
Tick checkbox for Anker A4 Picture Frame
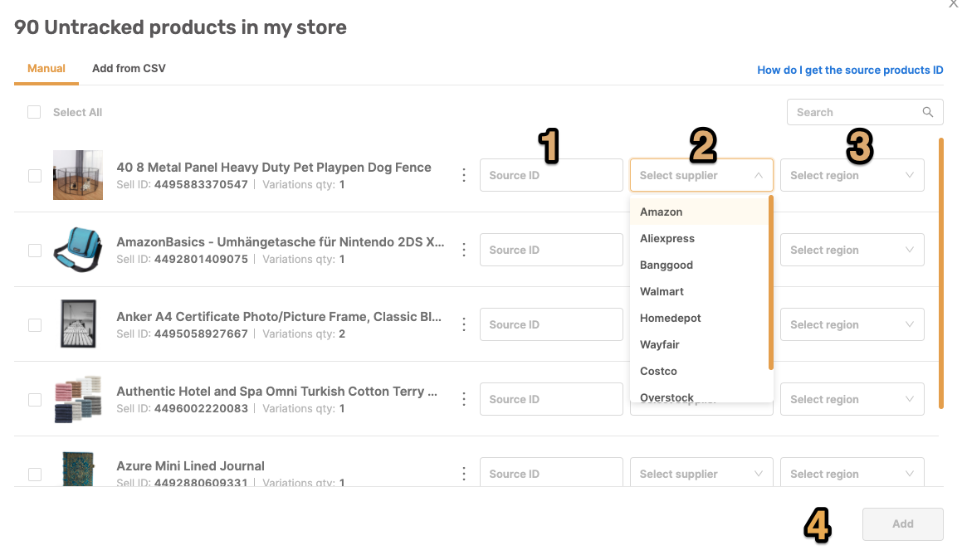click(35, 325)
